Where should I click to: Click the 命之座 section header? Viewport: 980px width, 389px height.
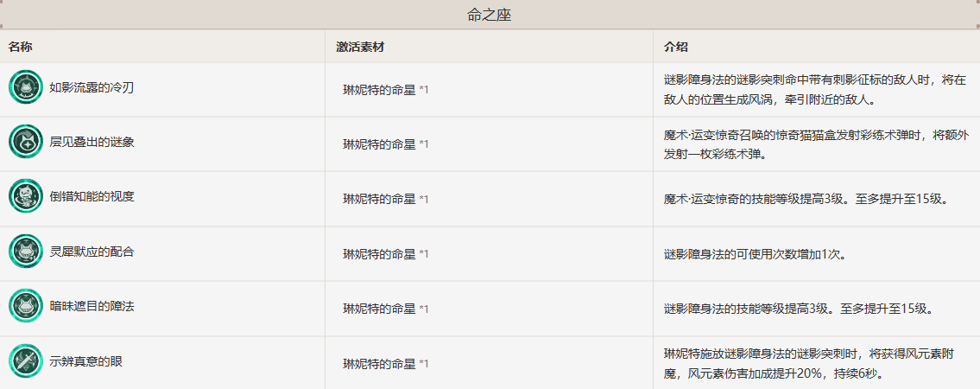490,15
